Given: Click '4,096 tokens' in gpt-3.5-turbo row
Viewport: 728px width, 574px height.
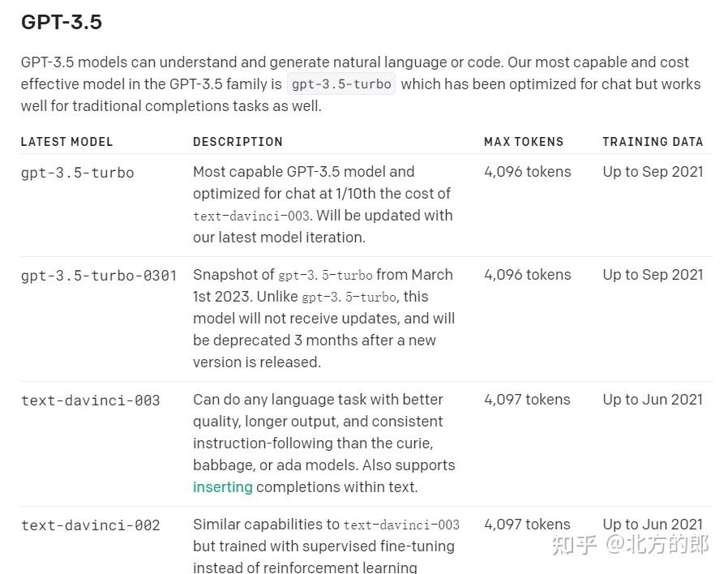Looking at the screenshot, I should tap(527, 171).
